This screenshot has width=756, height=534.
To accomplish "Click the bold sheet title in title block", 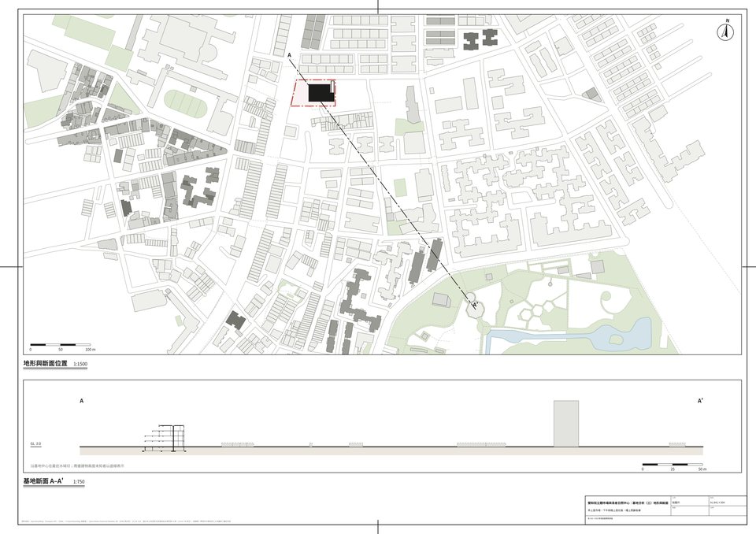I will pos(627,502).
